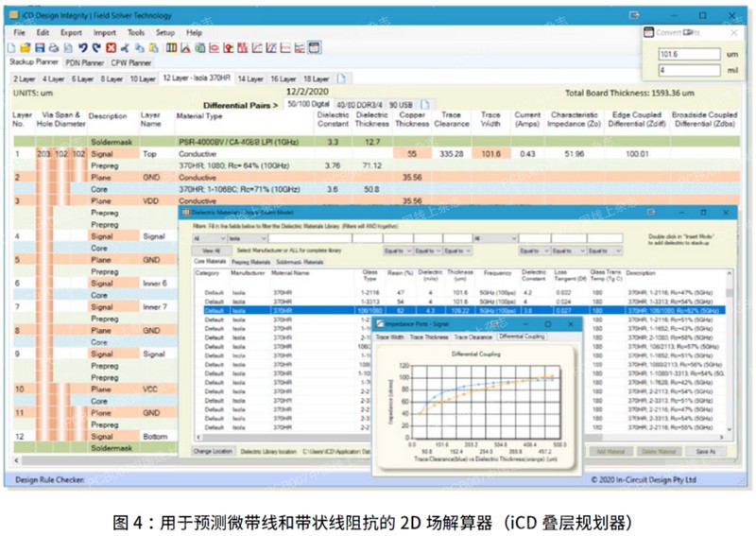Select the Trace Width plot tab
This screenshot has height=536, width=756.
tap(389, 337)
